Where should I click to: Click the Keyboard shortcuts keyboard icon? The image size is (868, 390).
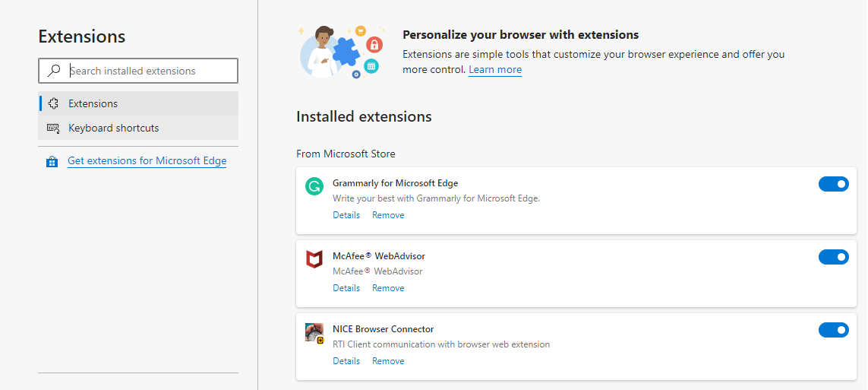pos(53,128)
